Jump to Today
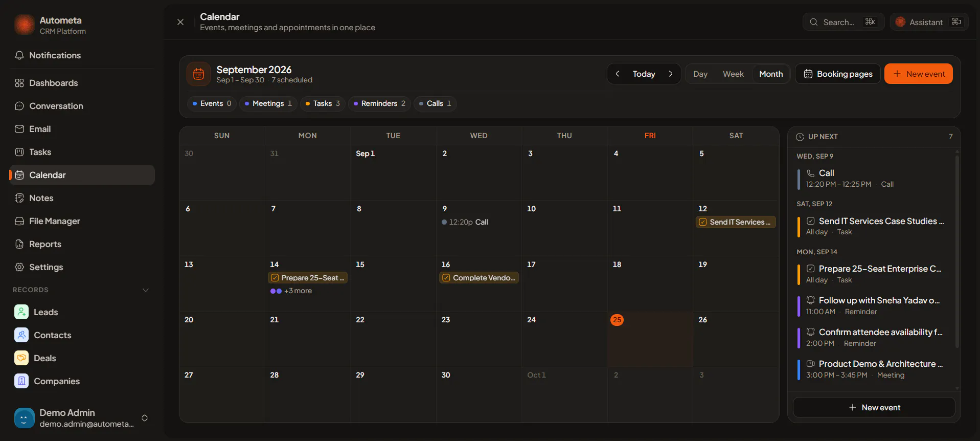 [644, 74]
